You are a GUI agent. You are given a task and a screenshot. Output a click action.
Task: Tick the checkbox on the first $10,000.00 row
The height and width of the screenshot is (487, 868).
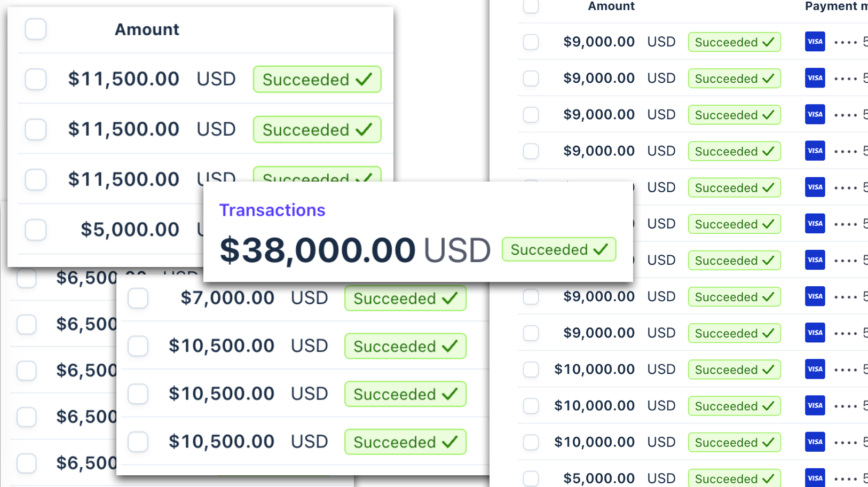click(531, 369)
